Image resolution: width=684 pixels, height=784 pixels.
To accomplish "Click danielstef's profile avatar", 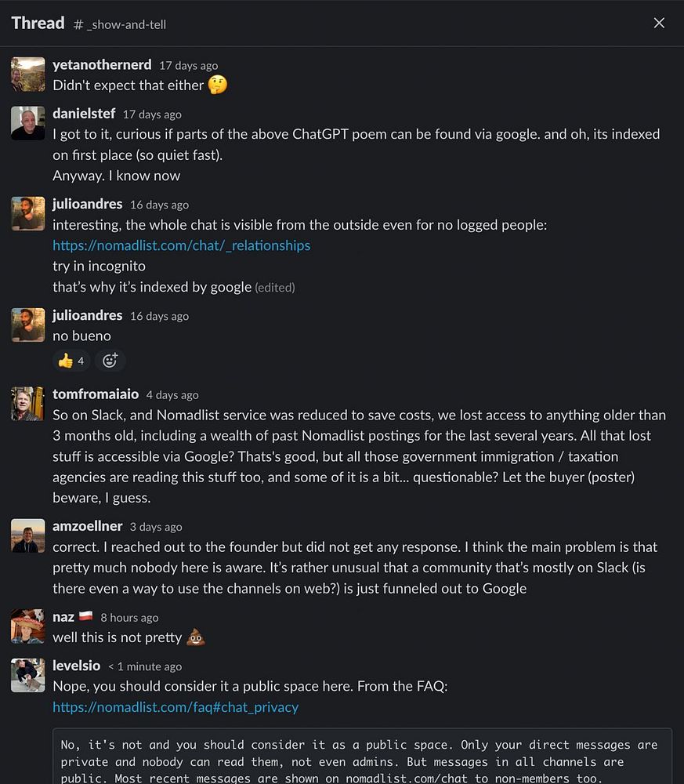I will pyautogui.click(x=28, y=123).
